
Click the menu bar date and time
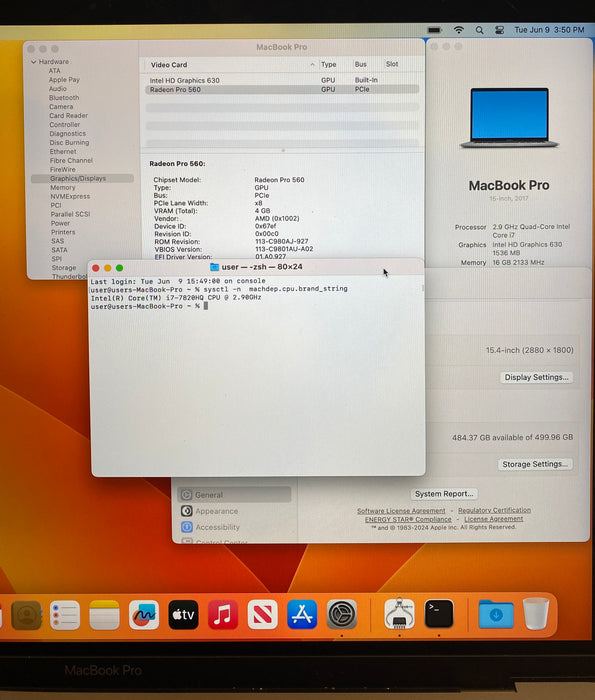tap(549, 30)
